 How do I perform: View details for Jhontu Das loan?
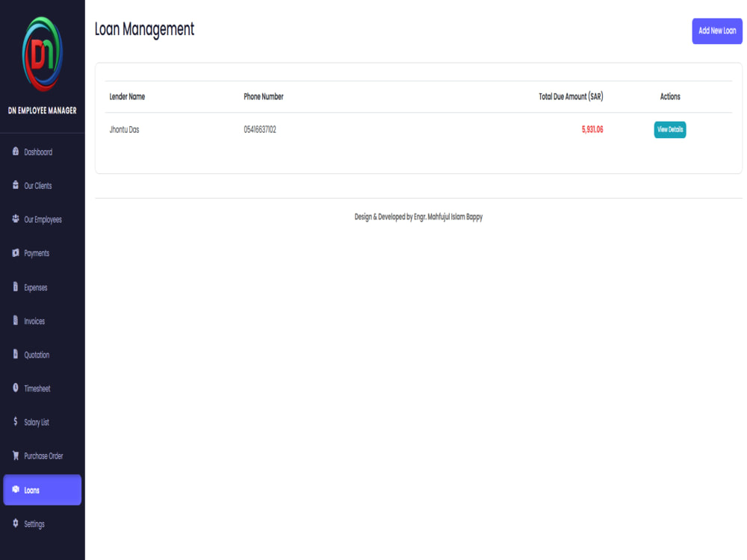click(x=670, y=129)
